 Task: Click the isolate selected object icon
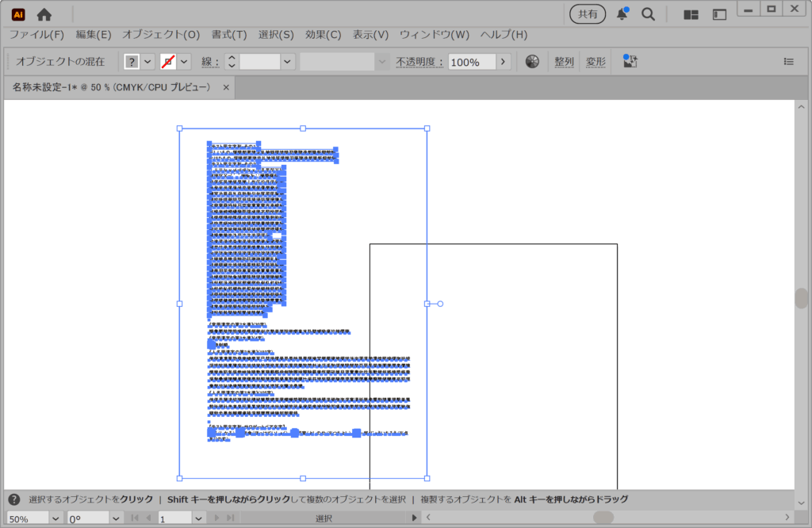[630, 62]
